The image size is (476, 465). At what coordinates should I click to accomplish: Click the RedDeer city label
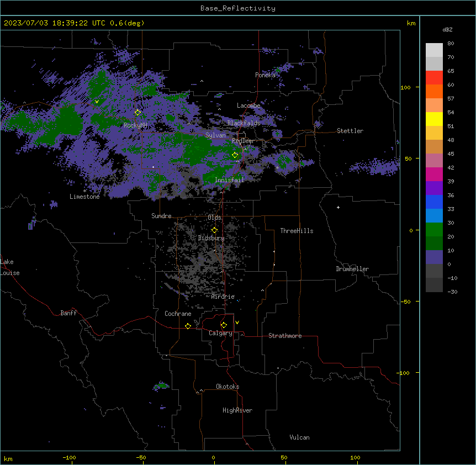[x=243, y=141]
